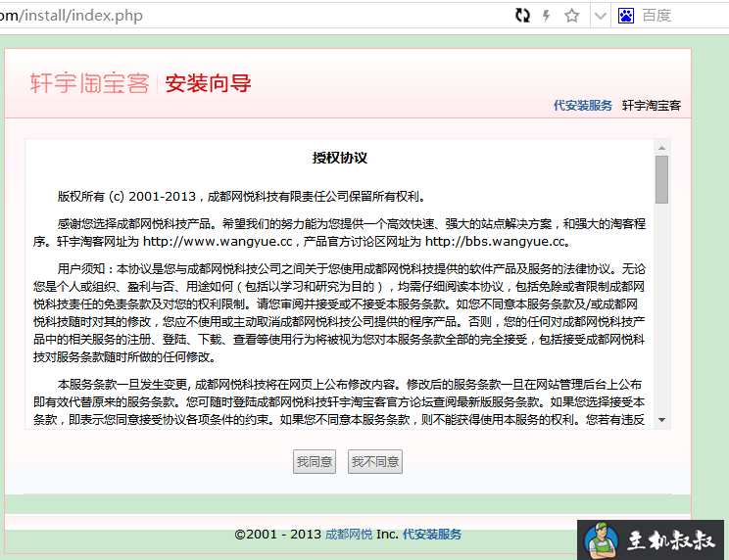Open the 代安装服务 link in the header

point(583,106)
